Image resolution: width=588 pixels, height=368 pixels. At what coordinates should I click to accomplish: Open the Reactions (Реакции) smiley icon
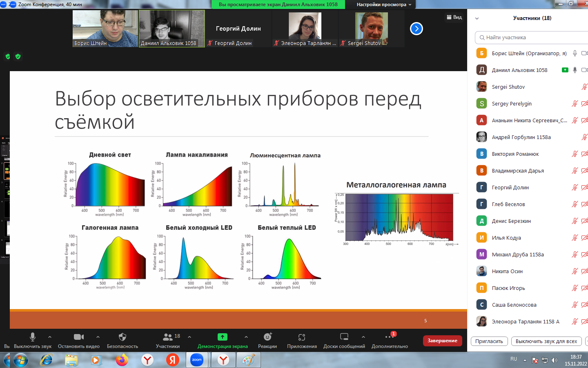point(267,337)
